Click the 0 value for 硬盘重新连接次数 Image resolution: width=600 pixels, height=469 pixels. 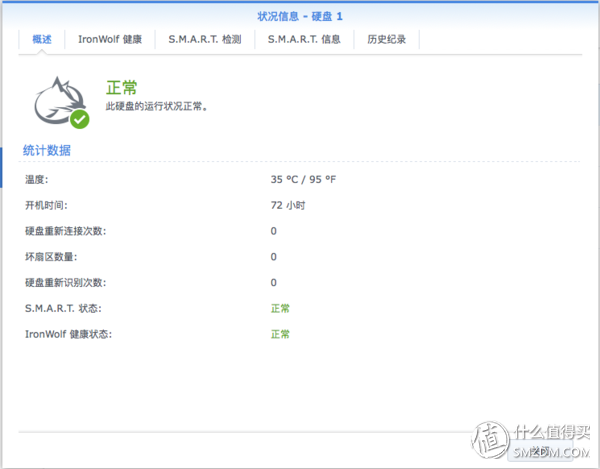click(274, 231)
